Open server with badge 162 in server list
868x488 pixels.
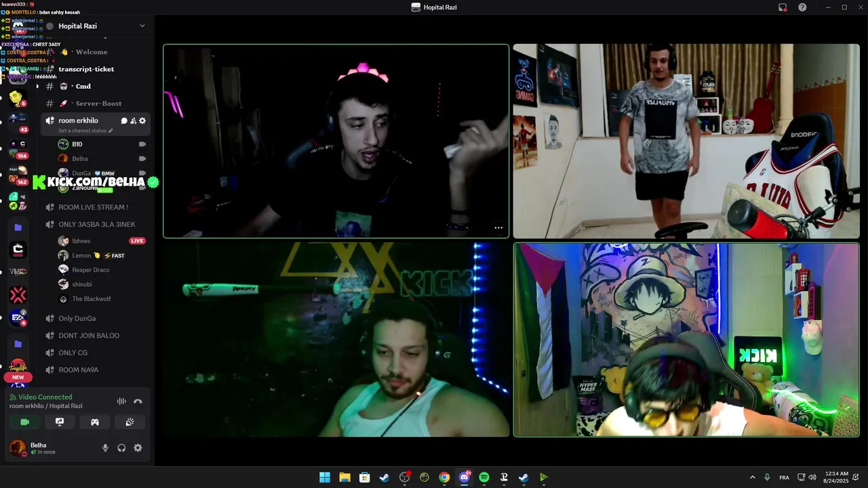(x=18, y=174)
